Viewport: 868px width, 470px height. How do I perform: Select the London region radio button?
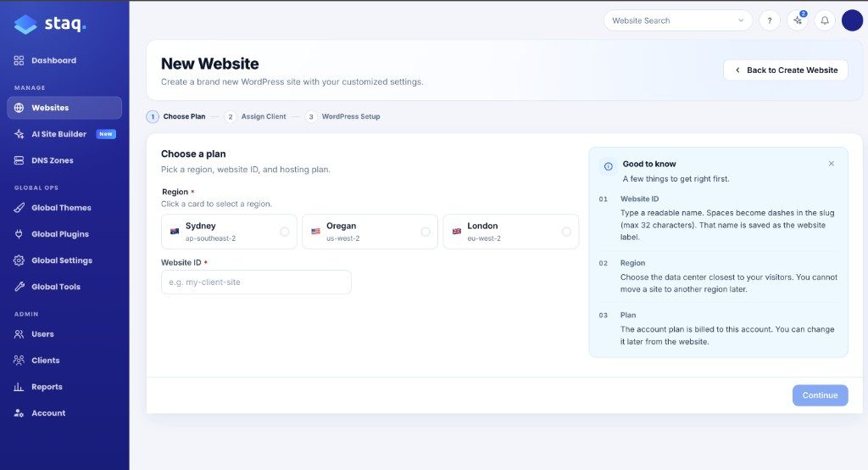click(x=566, y=232)
